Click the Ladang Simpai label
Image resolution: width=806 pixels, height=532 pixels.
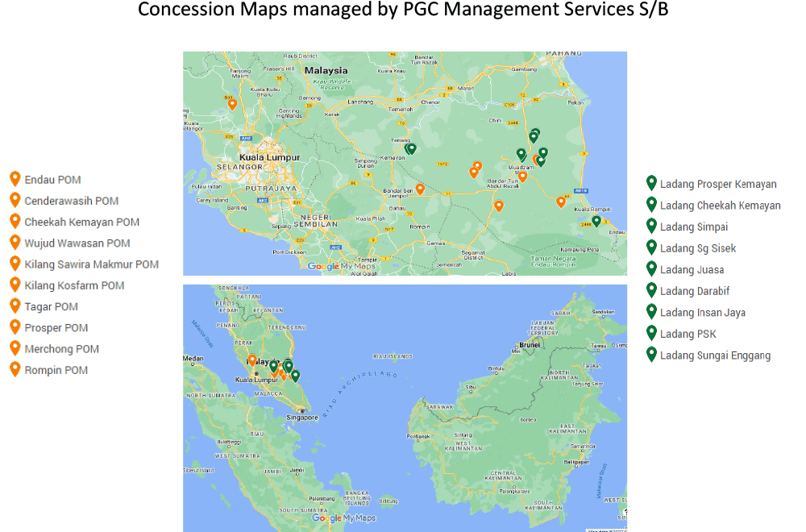[x=694, y=227]
